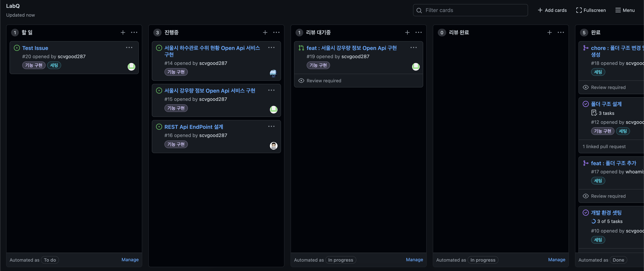The height and width of the screenshot is (271, 644).
Task: Open options for pull request #19 card
Action: point(413,48)
